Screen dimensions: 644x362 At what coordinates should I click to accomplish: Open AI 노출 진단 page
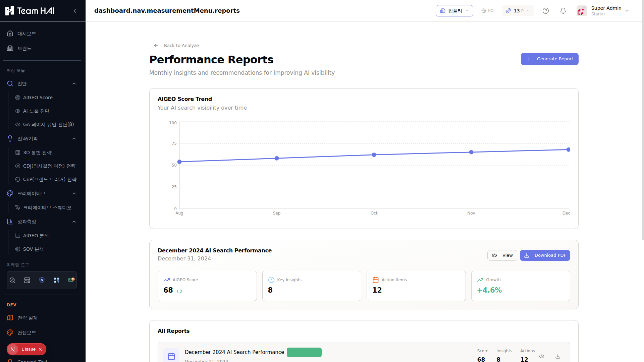pos(46,111)
